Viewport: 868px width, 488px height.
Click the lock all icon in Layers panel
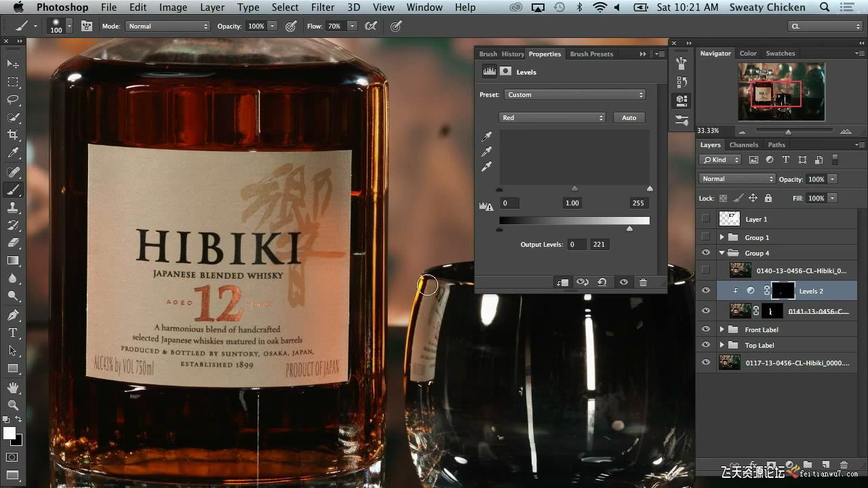pyautogui.click(x=768, y=198)
